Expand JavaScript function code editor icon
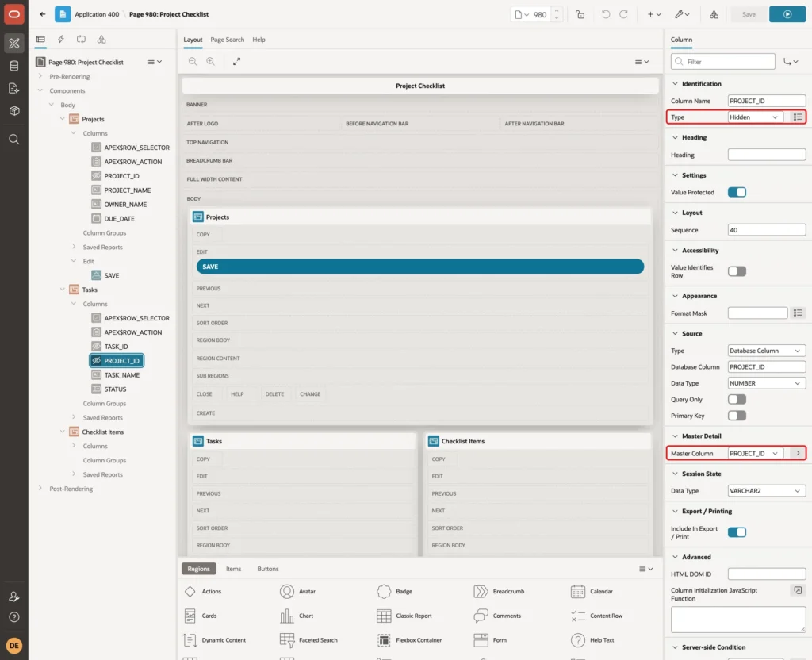Viewport: 812px width, 660px height. coord(798,590)
